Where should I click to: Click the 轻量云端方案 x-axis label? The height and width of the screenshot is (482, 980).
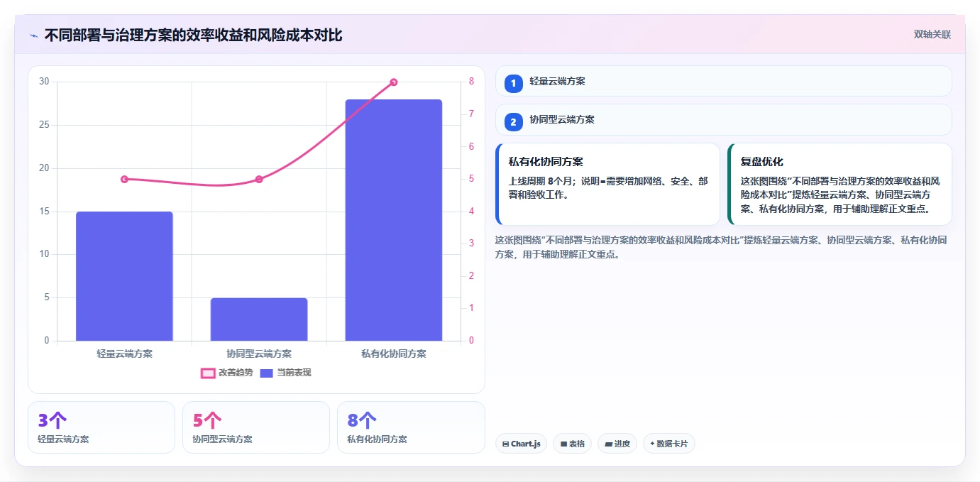[x=124, y=353]
